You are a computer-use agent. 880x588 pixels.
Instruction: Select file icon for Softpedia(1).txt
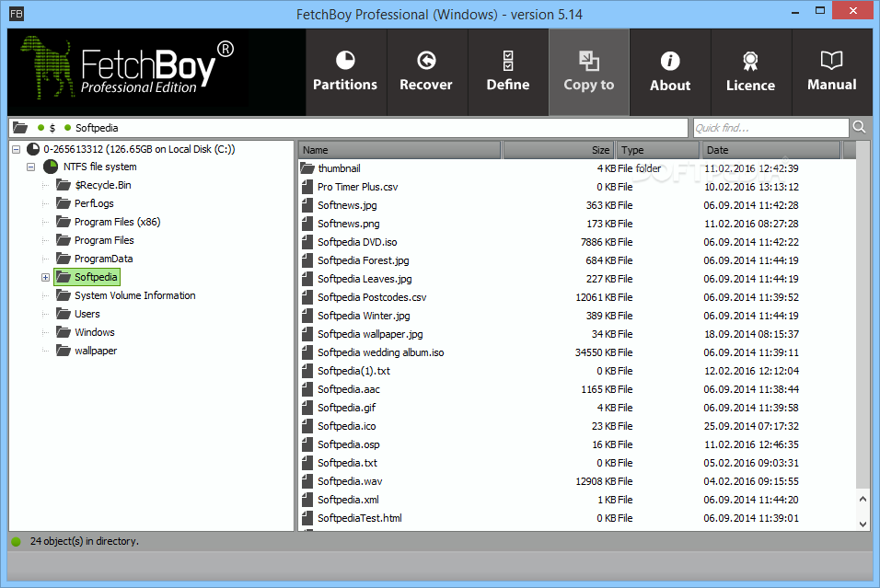[x=307, y=371]
